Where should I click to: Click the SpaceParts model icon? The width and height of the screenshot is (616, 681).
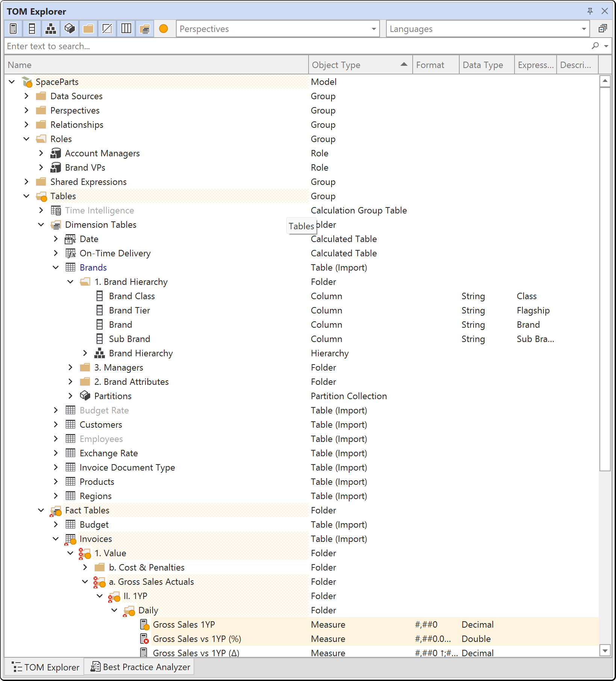click(27, 82)
